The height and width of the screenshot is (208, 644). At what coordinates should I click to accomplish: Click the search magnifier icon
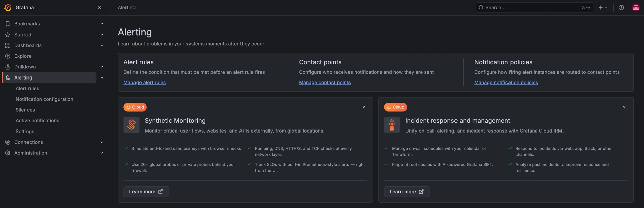(481, 7)
